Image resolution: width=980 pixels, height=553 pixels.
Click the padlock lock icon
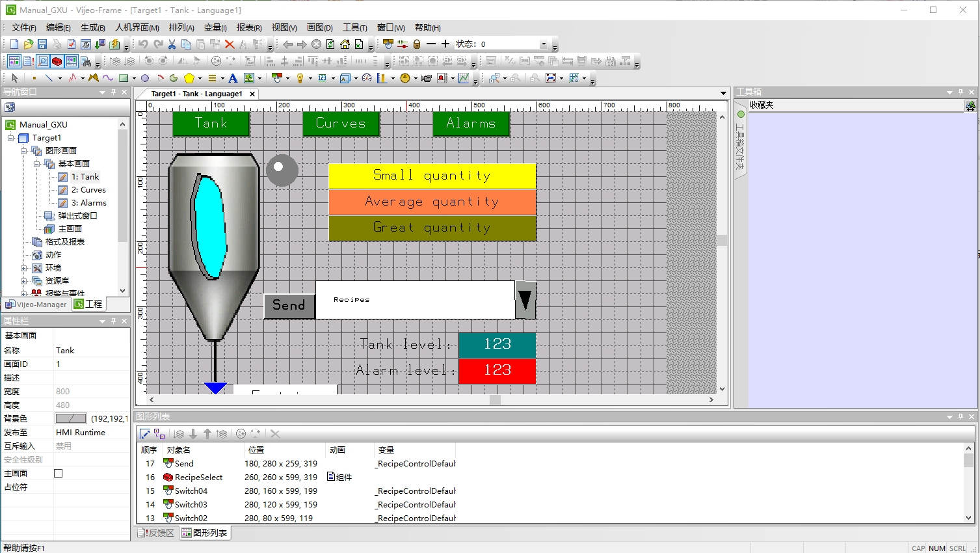coord(417,44)
